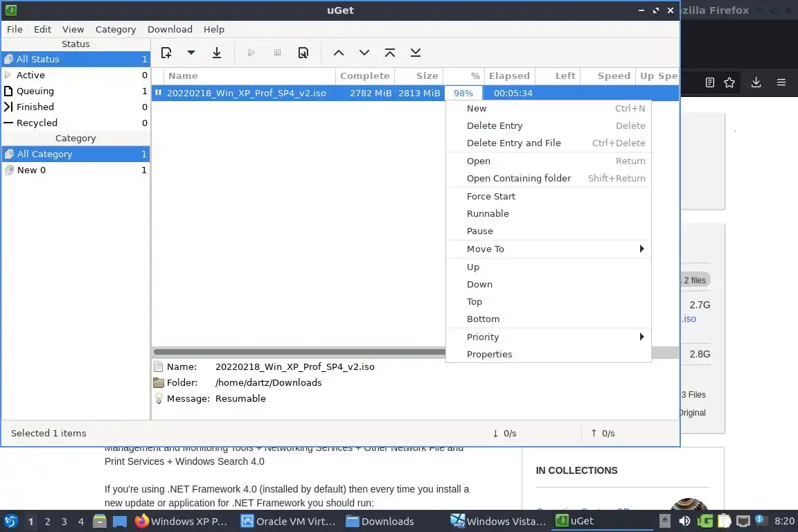Choose Properties in the context menu

point(549,355)
